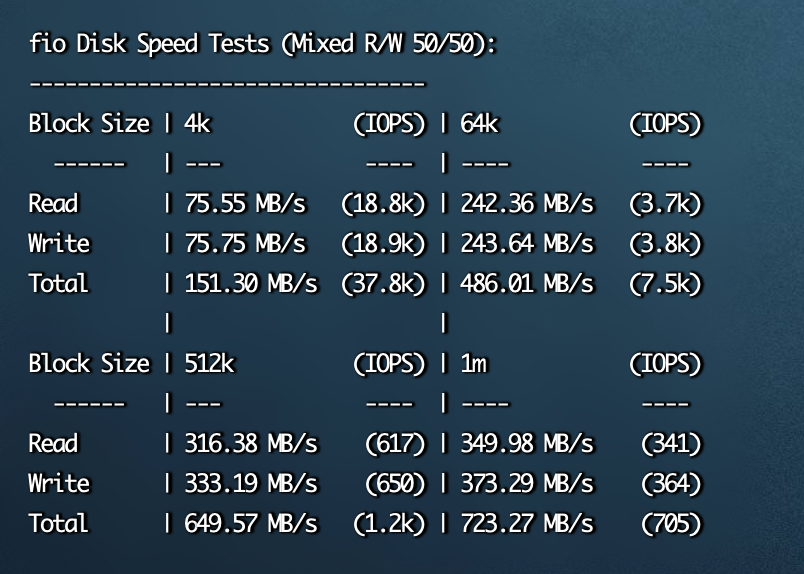Select the 333.19 MB/s 512k write value
The height and width of the screenshot is (574, 804).
pos(251,484)
